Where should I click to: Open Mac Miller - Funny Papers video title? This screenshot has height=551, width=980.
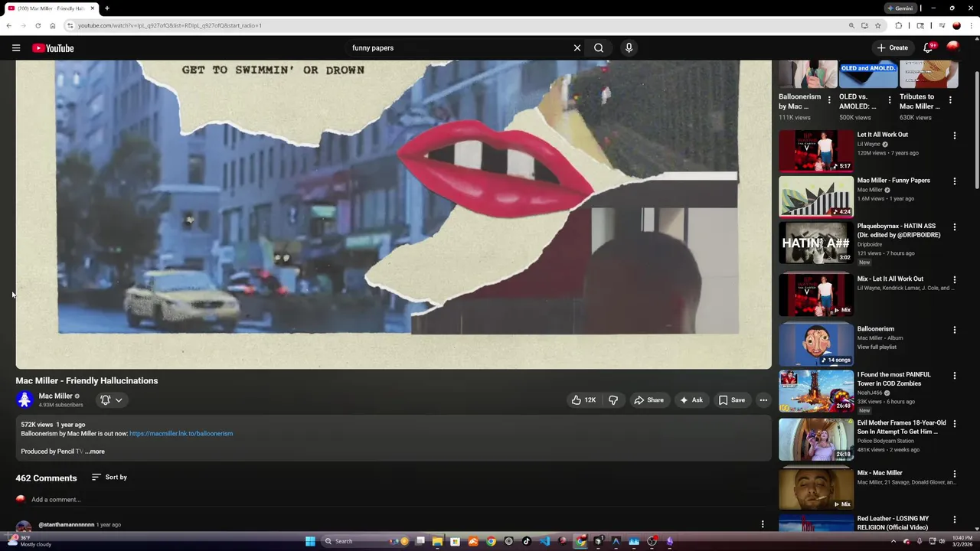coord(893,181)
